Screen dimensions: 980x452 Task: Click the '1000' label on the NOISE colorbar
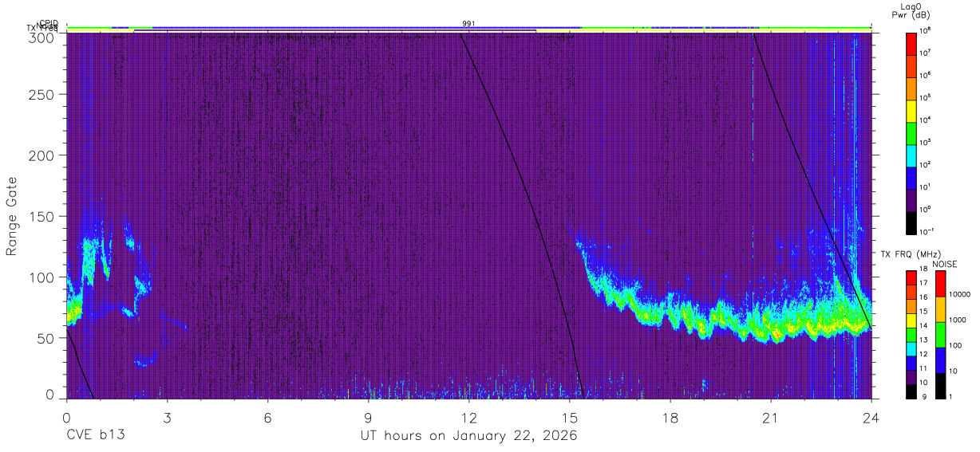[958, 321]
